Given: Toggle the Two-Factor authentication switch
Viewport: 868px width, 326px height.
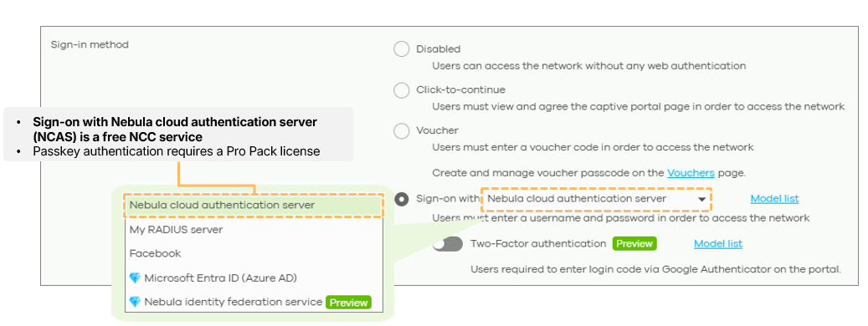Looking at the screenshot, I should coord(448,244).
